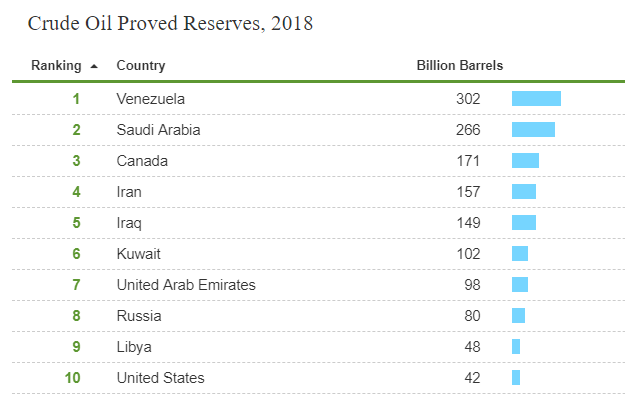This screenshot has width=625, height=394.
Task: Click Venezuela's blue bar
Action: pyautogui.click(x=536, y=98)
